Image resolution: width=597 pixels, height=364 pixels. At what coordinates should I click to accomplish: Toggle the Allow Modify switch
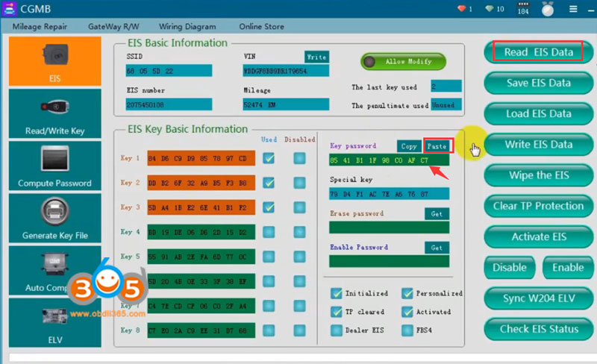click(403, 61)
